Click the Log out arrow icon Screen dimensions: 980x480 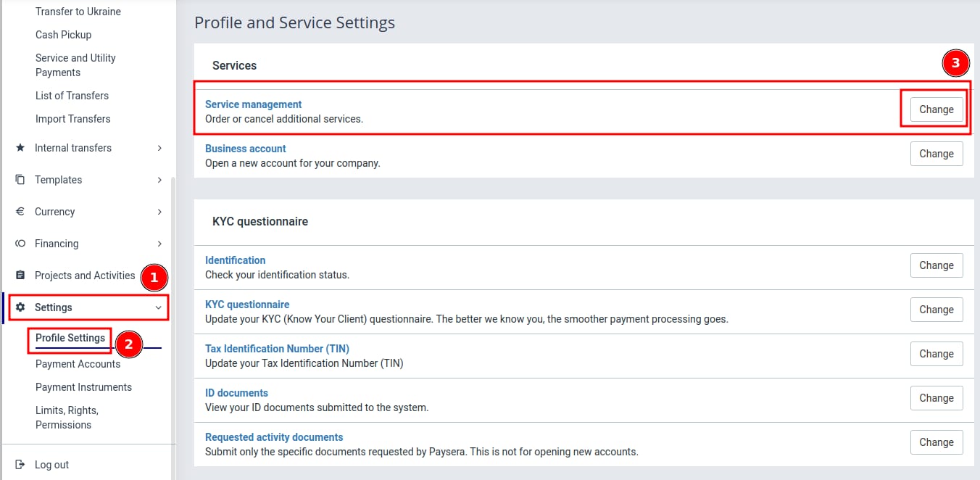pyautogui.click(x=20, y=465)
